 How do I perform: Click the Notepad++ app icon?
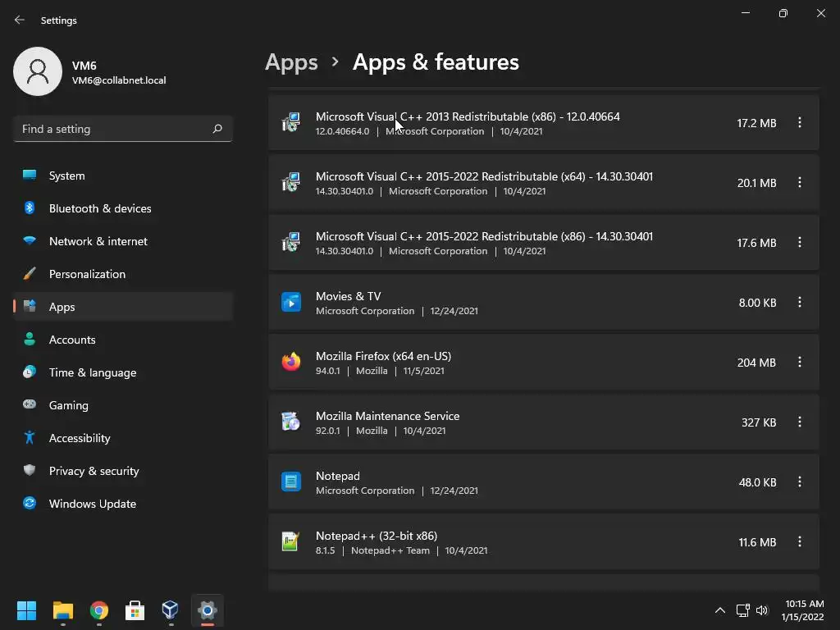click(291, 541)
